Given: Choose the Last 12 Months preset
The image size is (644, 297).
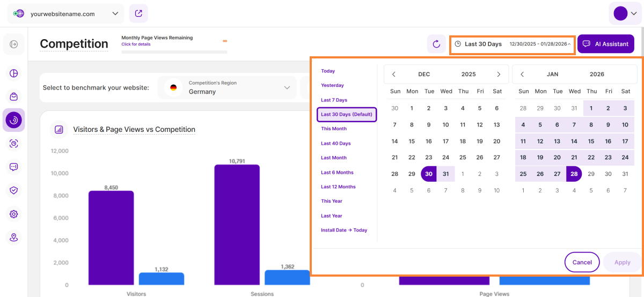Looking at the screenshot, I should click(338, 187).
